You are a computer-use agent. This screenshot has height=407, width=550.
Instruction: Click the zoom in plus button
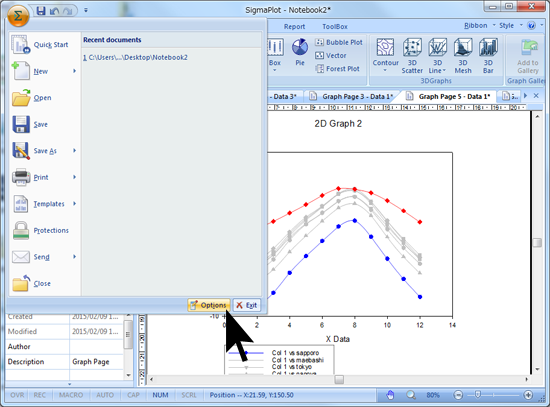click(x=528, y=395)
